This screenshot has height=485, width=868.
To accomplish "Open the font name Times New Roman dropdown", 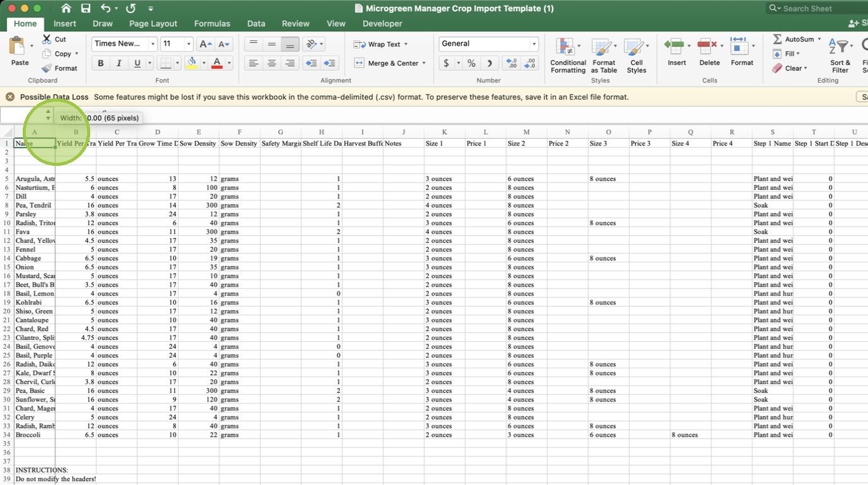I will [x=152, y=44].
